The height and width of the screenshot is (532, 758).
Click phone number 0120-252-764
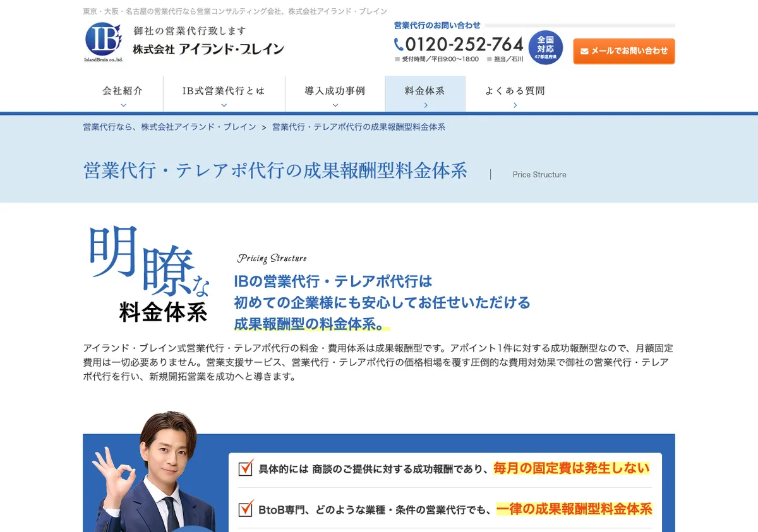coord(464,44)
